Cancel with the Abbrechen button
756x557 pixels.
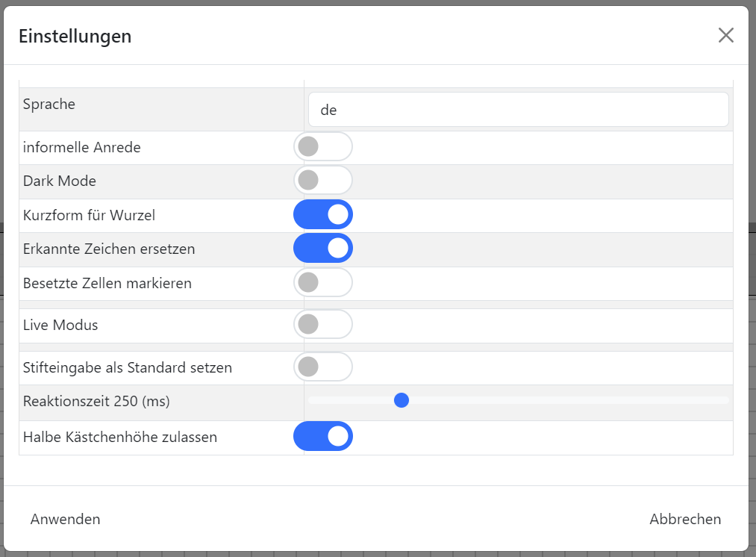click(x=685, y=519)
